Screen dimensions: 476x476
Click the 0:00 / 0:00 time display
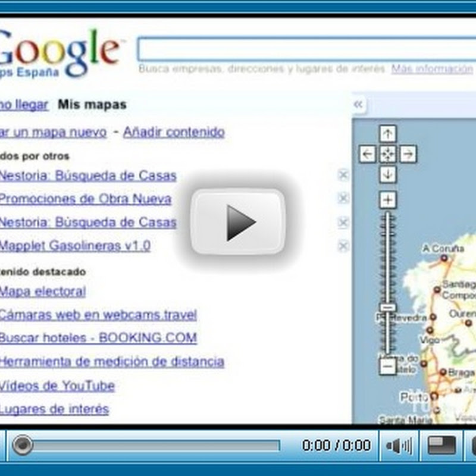click(x=336, y=445)
